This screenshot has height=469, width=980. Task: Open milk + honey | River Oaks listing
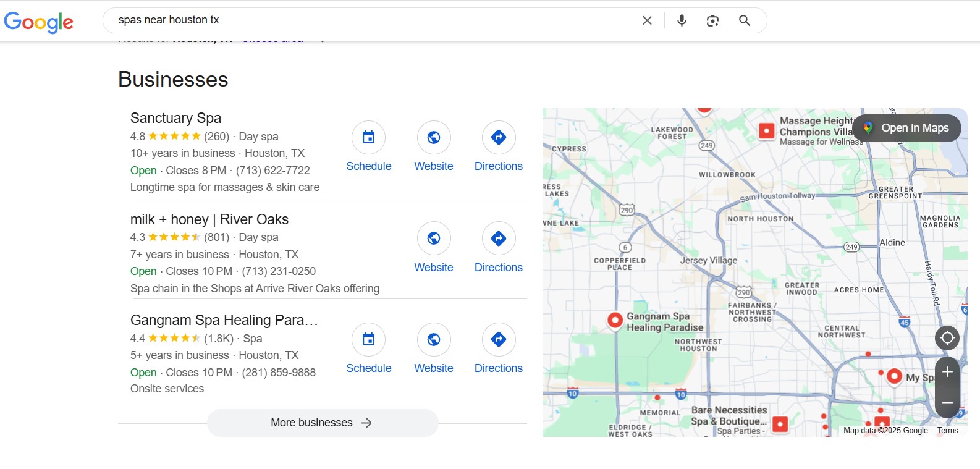pos(209,219)
